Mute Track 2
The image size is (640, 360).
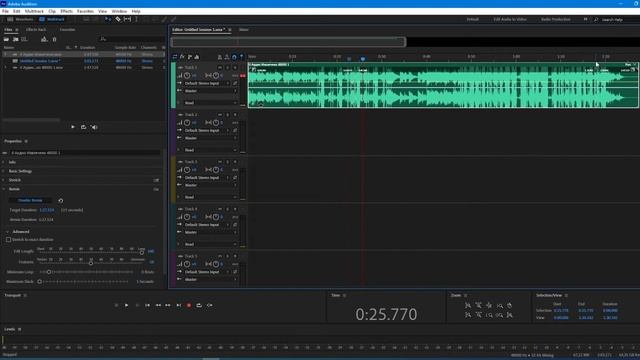pos(220,115)
